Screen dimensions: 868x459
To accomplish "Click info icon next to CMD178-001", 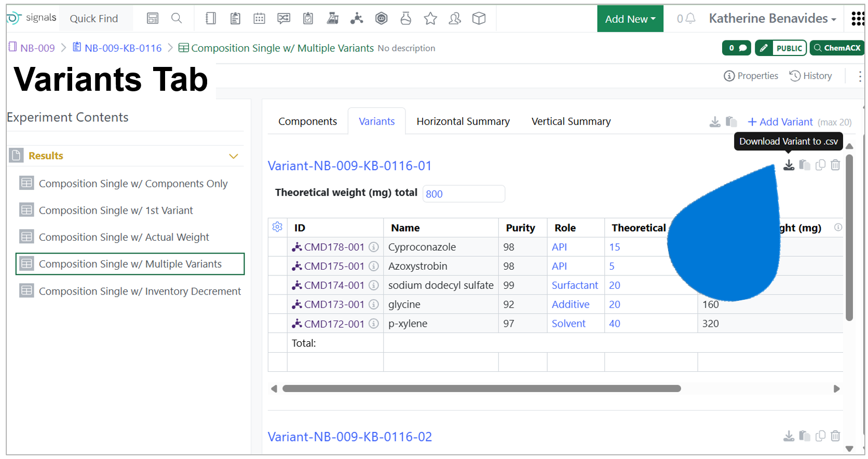I will coord(373,247).
